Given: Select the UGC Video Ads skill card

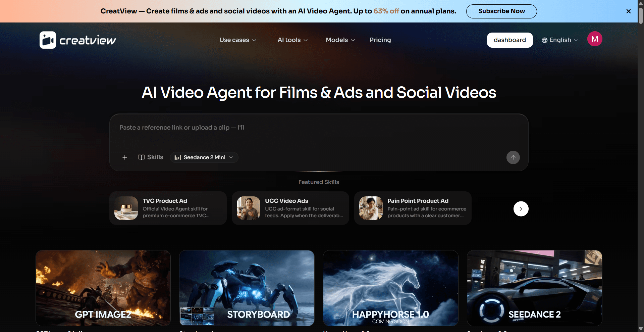Looking at the screenshot, I should (290, 208).
